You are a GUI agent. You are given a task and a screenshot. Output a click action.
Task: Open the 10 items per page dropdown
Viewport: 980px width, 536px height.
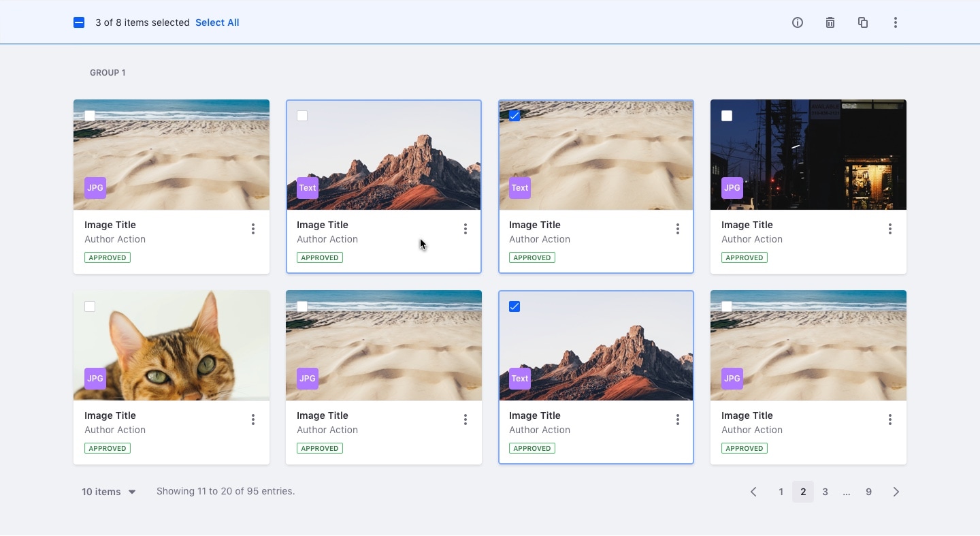tap(108, 491)
